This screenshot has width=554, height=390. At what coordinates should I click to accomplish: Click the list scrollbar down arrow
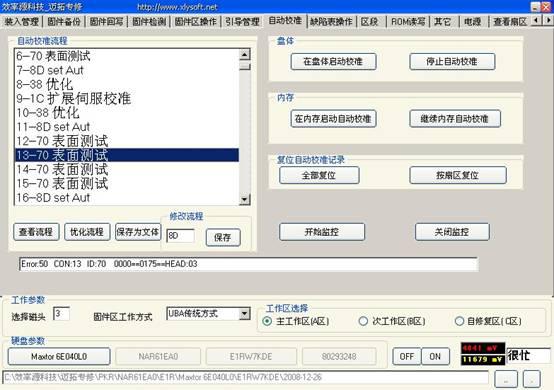[244, 199]
